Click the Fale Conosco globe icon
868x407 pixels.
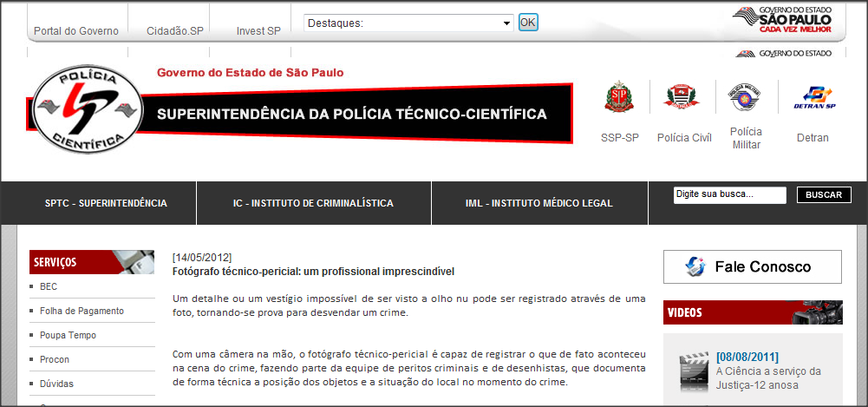695,267
